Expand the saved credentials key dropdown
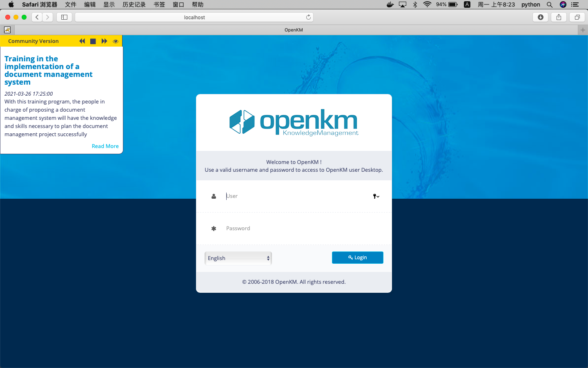588x368 pixels. pos(376,196)
